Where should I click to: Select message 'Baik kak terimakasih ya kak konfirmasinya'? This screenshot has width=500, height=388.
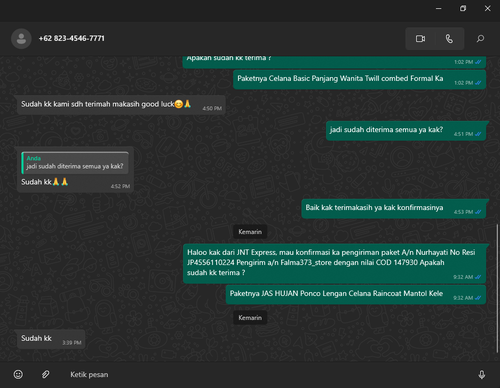click(394, 209)
